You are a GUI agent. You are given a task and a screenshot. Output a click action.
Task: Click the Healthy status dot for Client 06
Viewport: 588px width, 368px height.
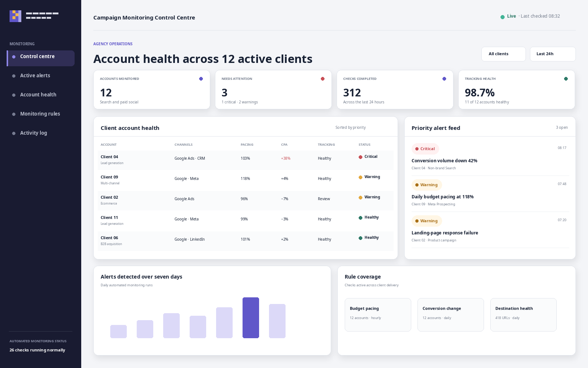(361, 238)
